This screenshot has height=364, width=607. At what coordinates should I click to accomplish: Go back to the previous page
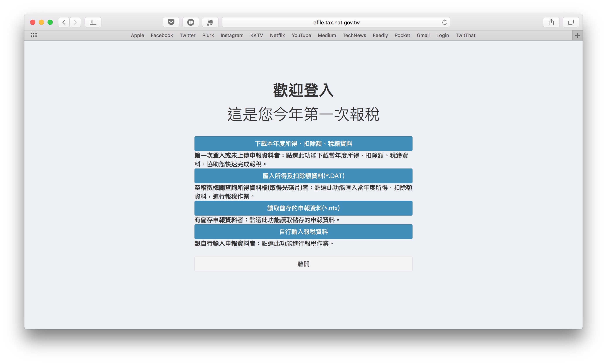point(64,22)
